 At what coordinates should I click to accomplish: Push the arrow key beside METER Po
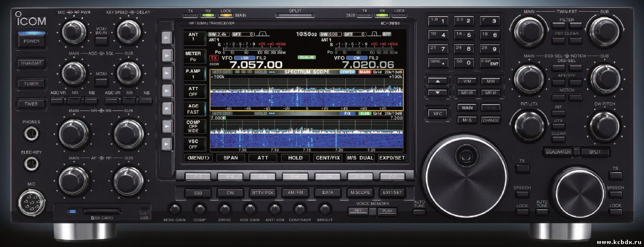(x=168, y=55)
